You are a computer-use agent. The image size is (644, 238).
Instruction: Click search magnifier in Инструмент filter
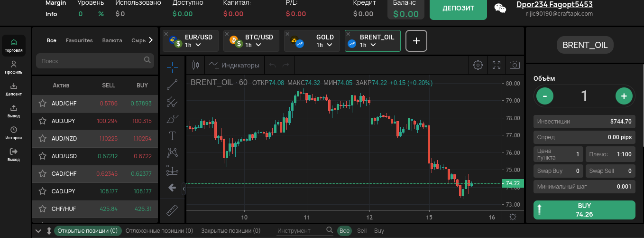(329, 230)
